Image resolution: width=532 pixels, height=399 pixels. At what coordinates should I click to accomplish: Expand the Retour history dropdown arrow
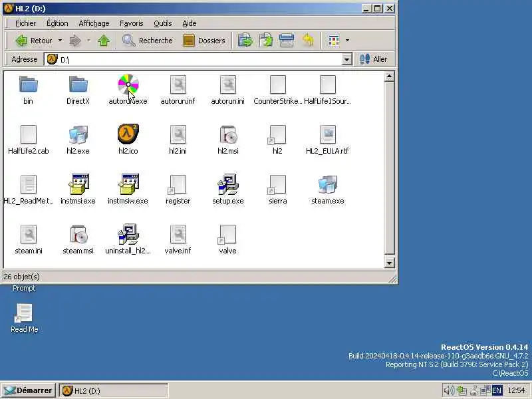[60, 41]
